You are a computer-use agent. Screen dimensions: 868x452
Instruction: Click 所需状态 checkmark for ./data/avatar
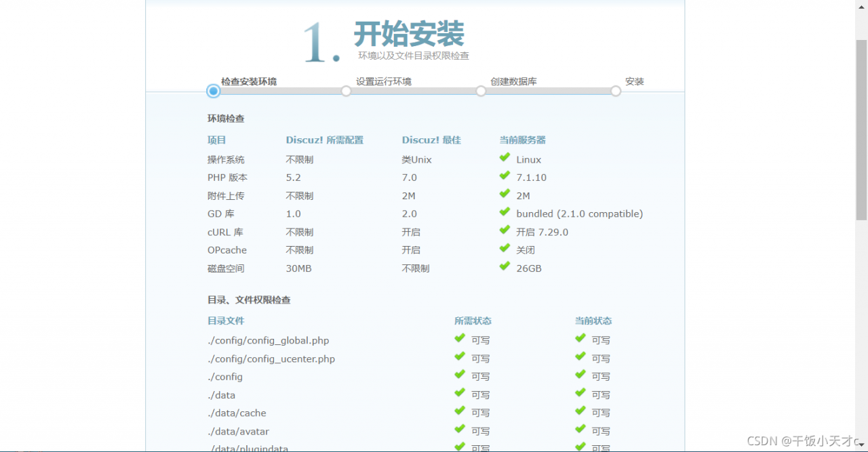(460, 429)
